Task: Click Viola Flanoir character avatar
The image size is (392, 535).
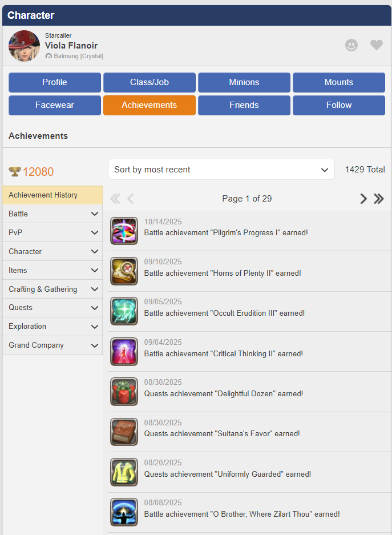Action: (x=24, y=46)
